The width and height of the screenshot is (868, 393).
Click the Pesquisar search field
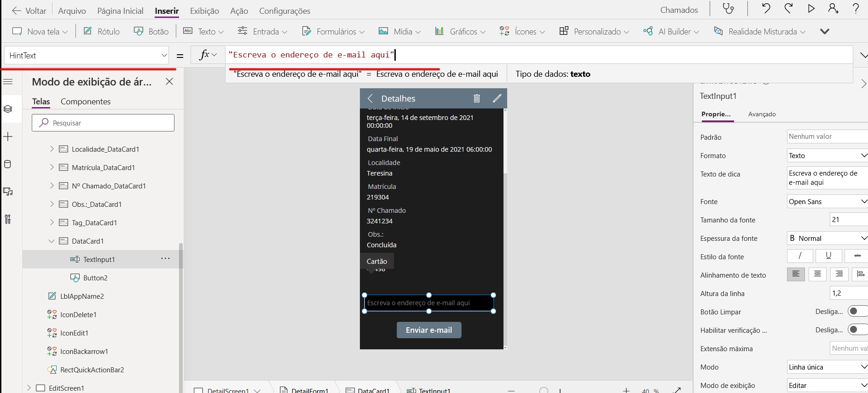click(x=103, y=123)
